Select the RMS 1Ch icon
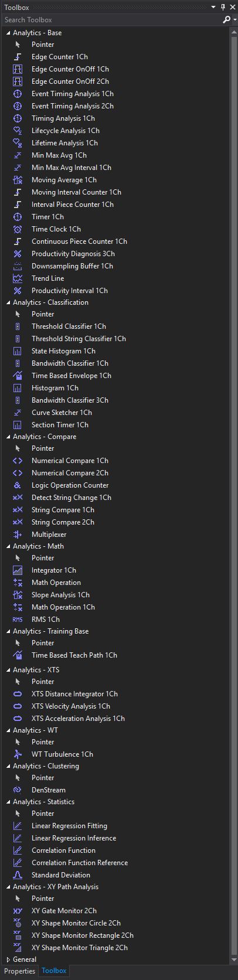Screen dimensions: 238x980 (x=18, y=620)
